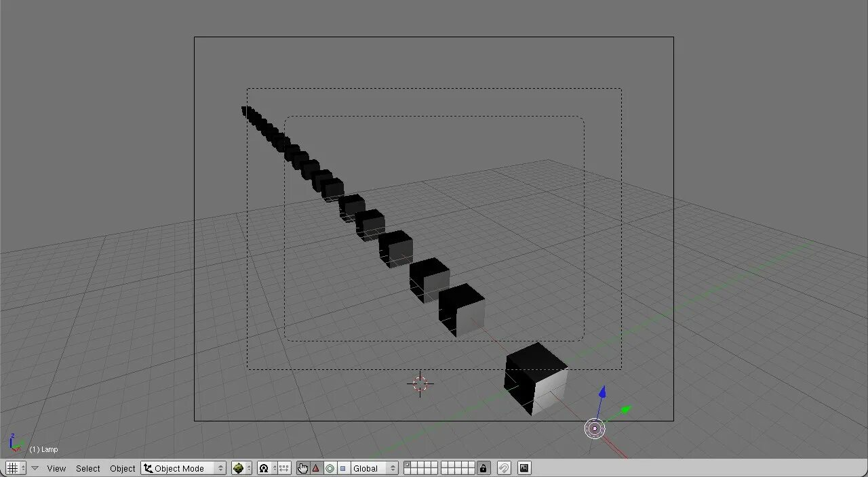Click the blue Z axis arrow manipulator
Image resolution: width=868 pixels, height=477 pixels.
601,393
